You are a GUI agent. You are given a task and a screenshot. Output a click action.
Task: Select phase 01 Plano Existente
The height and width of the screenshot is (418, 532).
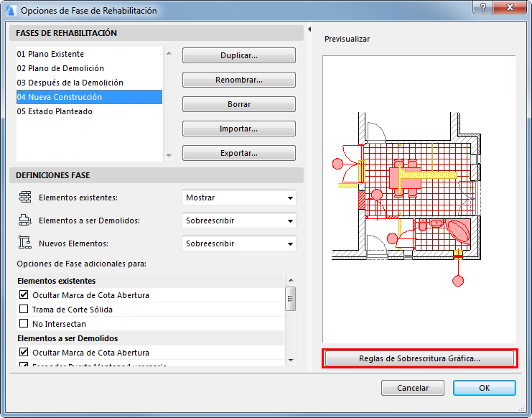point(89,54)
